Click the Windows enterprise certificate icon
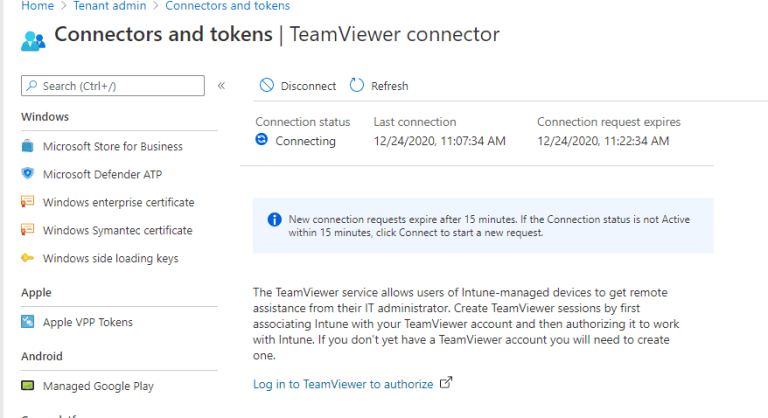This screenshot has height=418, width=768. [x=28, y=202]
